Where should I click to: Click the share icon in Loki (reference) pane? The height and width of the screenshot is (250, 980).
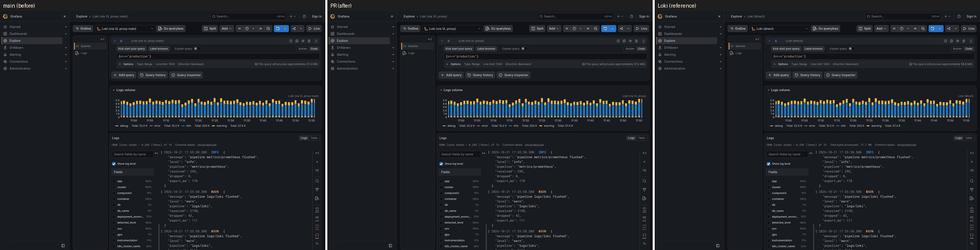click(x=948, y=29)
